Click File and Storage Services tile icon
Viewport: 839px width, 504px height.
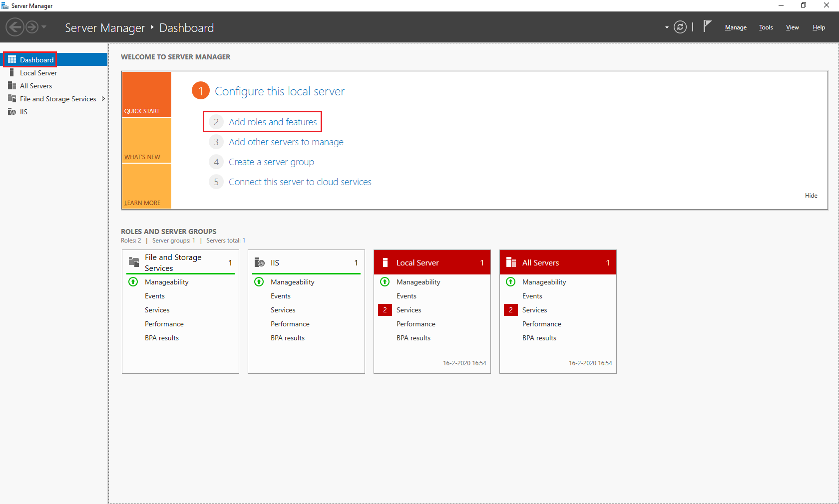click(134, 262)
